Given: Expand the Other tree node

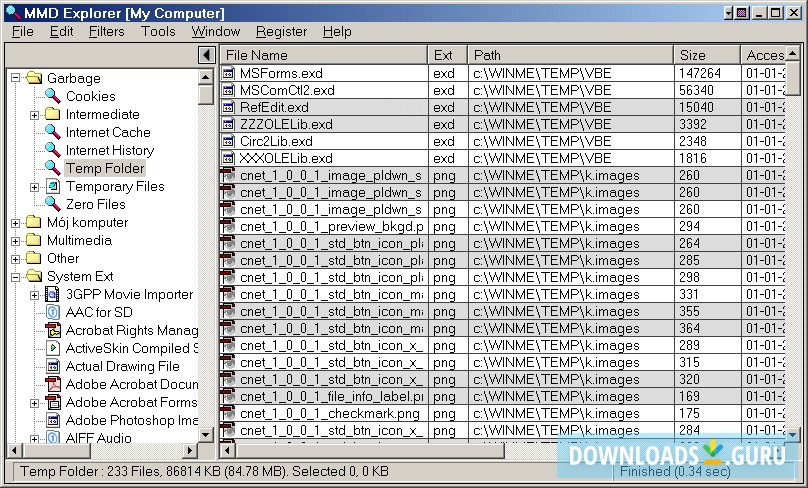Looking at the screenshot, I should click(x=15, y=259).
